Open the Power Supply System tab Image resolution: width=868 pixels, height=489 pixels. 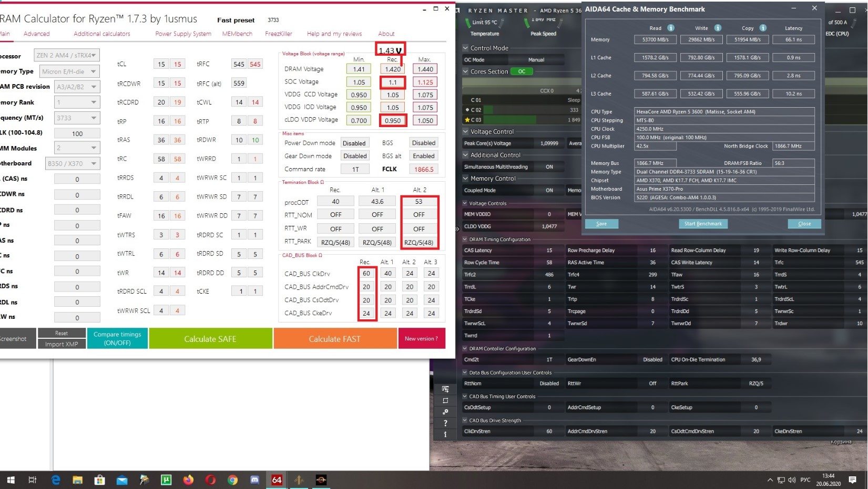[183, 34]
